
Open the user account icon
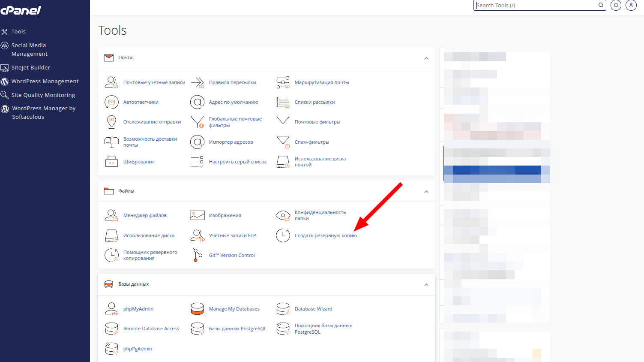click(631, 5)
